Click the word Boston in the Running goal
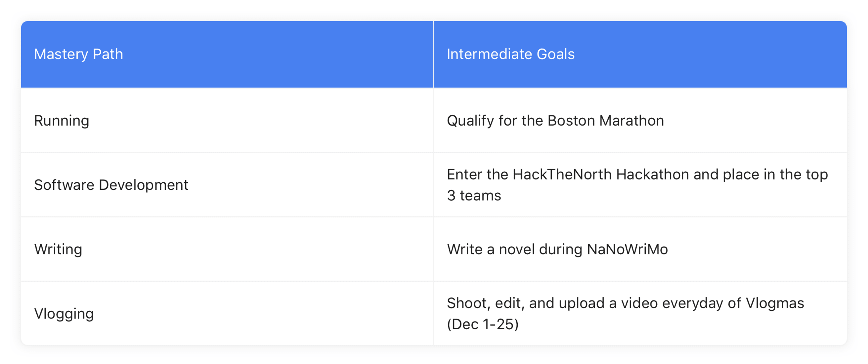Viewport: 868px width, 364px height. (x=571, y=121)
